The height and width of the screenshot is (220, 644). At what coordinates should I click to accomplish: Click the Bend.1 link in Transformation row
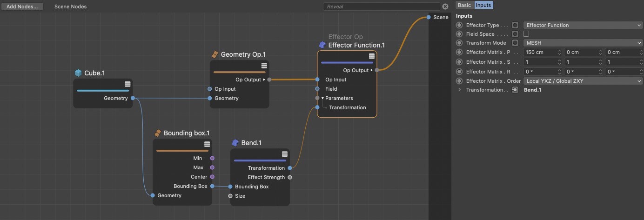click(x=532, y=90)
